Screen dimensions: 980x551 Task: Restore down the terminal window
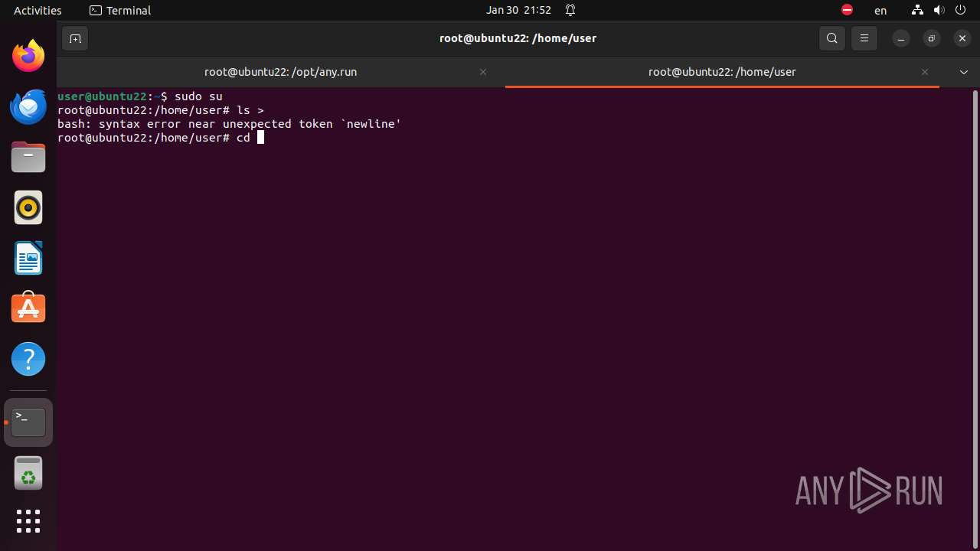point(932,38)
